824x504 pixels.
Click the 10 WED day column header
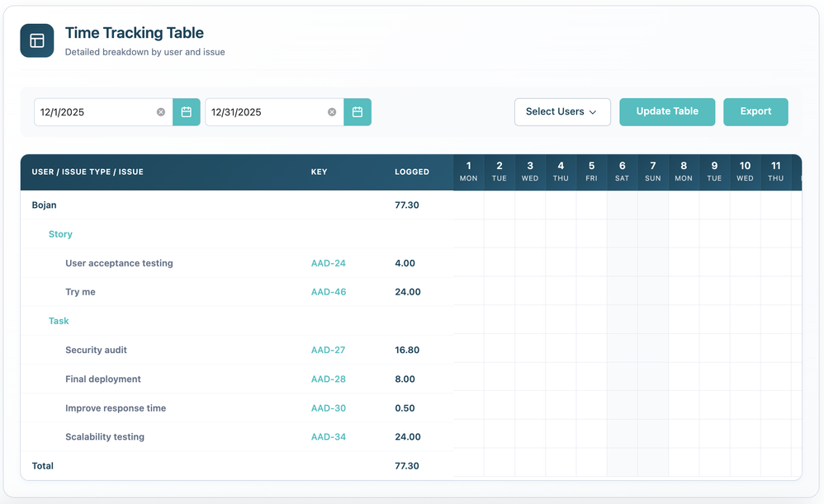pos(746,172)
